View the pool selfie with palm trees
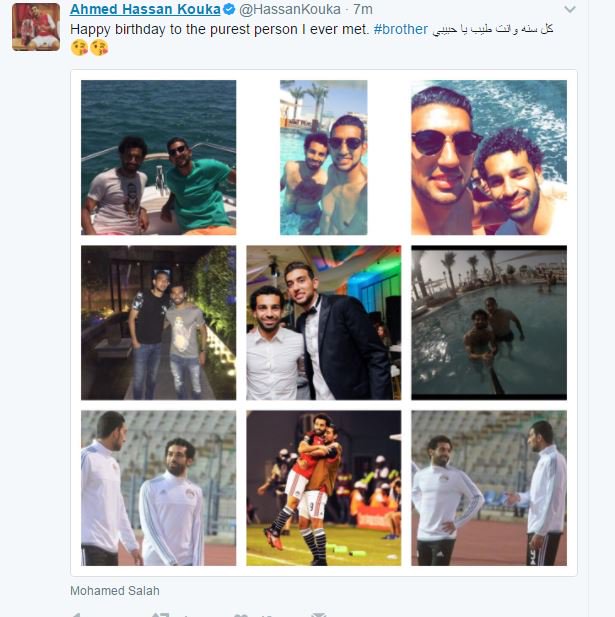The width and height of the screenshot is (615, 617). pyautogui.click(x=323, y=157)
